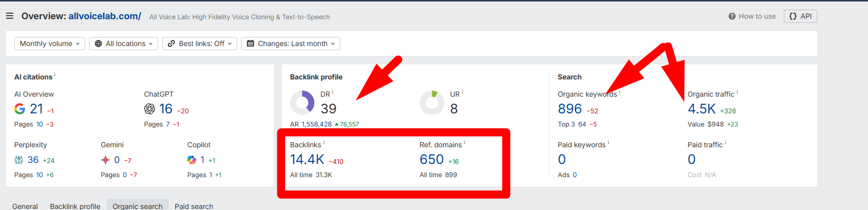The image size is (868, 210).
Task: Switch to the Backlink profile tab
Action: pyautogui.click(x=75, y=206)
